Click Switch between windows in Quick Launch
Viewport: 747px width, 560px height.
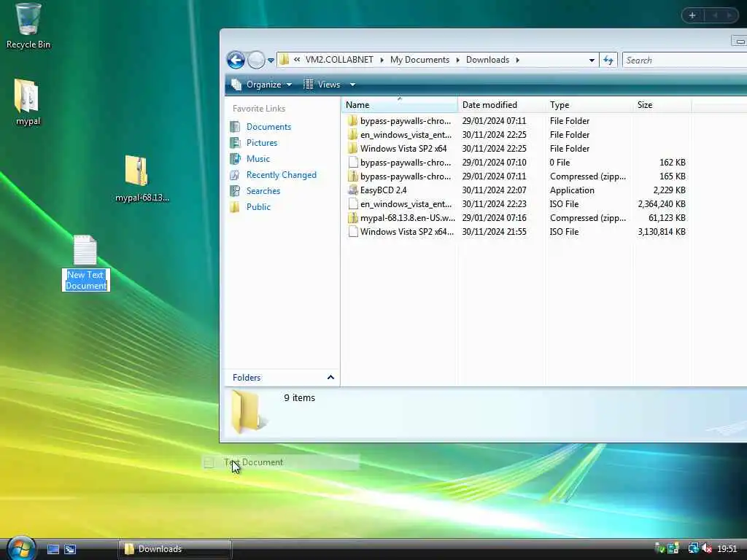point(70,549)
